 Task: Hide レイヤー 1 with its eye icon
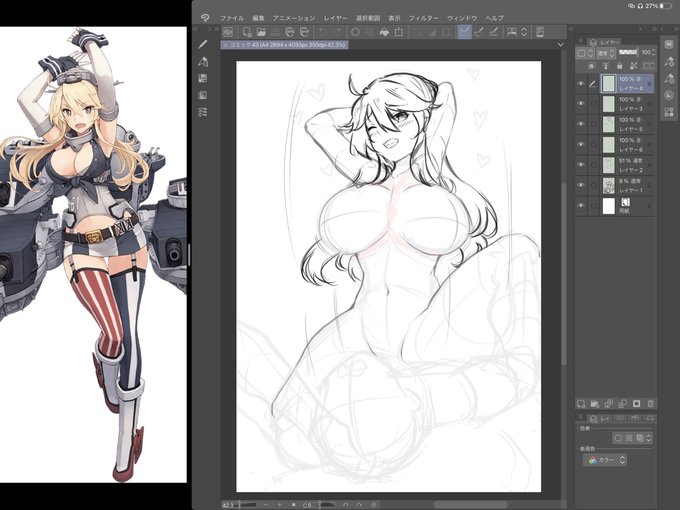pyautogui.click(x=581, y=186)
